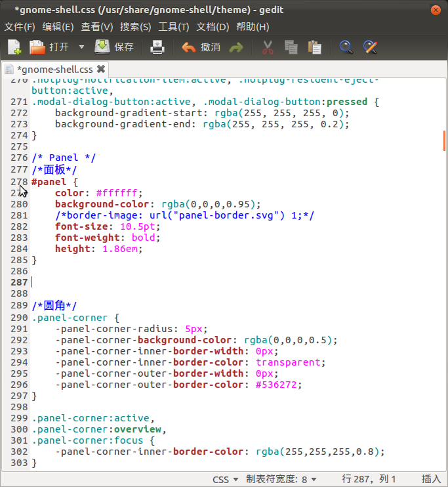
Task: Click the New document icon
Action: point(14,47)
